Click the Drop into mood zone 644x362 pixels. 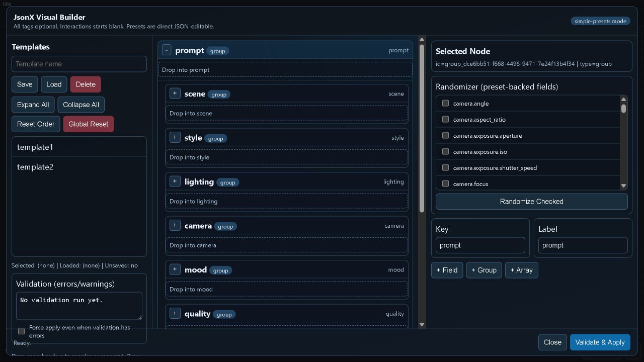click(x=286, y=289)
